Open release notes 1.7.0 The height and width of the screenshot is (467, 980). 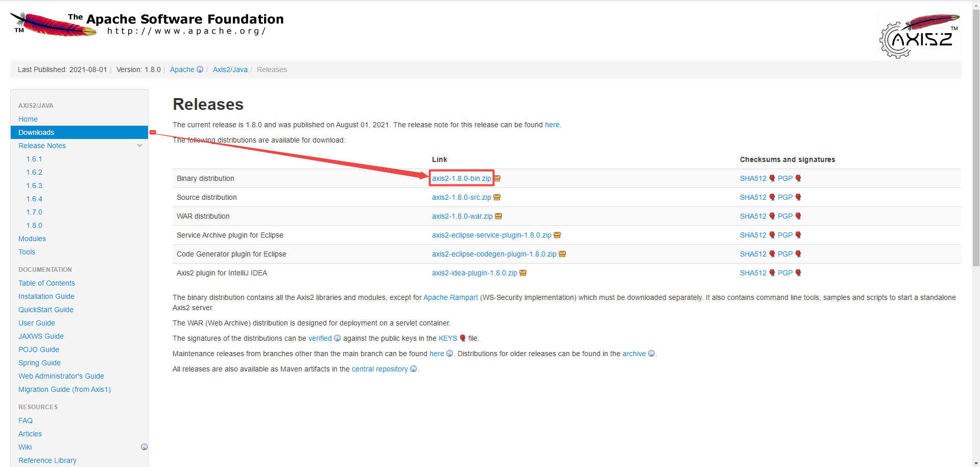(x=34, y=212)
